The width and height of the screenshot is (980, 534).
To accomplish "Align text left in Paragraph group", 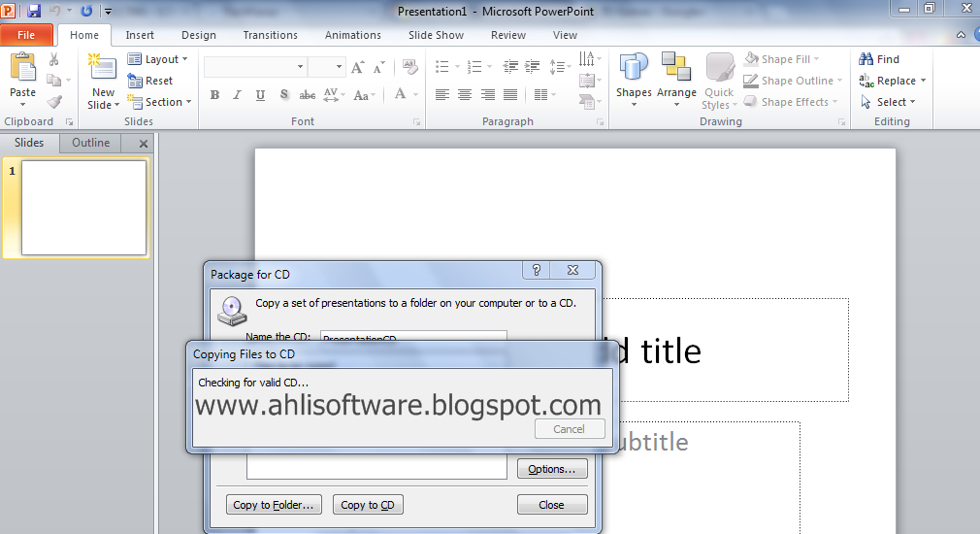I will 442,95.
